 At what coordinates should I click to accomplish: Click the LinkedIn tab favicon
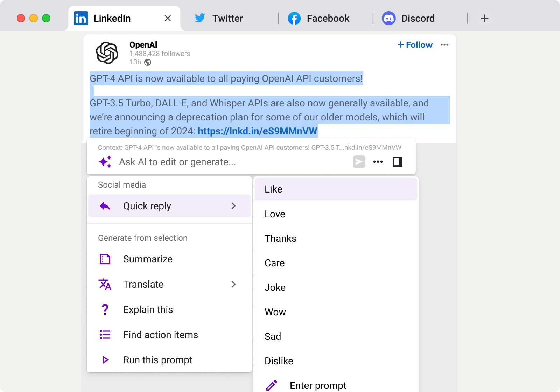(81, 18)
